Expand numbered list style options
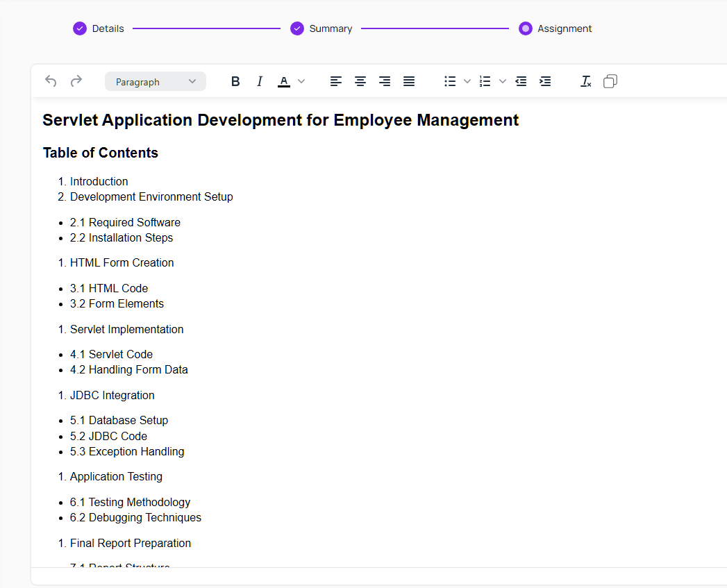 click(503, 81)
